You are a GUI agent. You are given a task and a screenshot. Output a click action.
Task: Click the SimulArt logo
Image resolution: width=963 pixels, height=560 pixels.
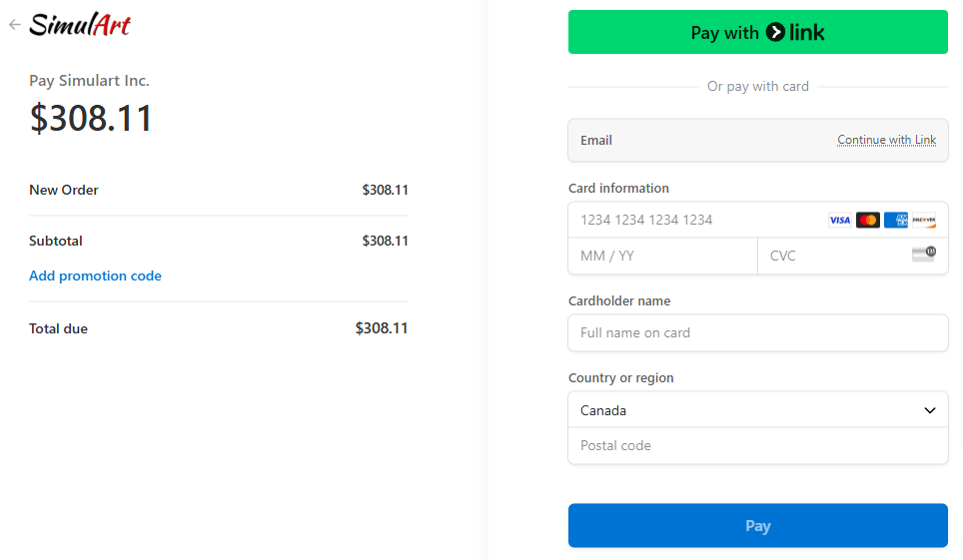coord(80,25)
